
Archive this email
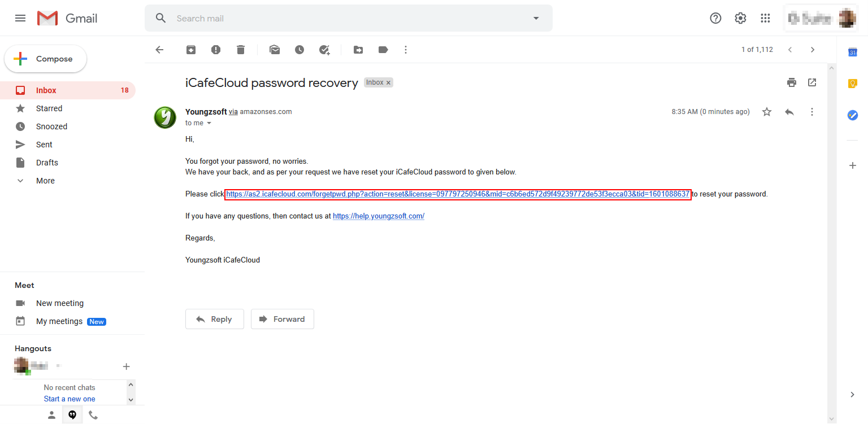coord(191,50)
